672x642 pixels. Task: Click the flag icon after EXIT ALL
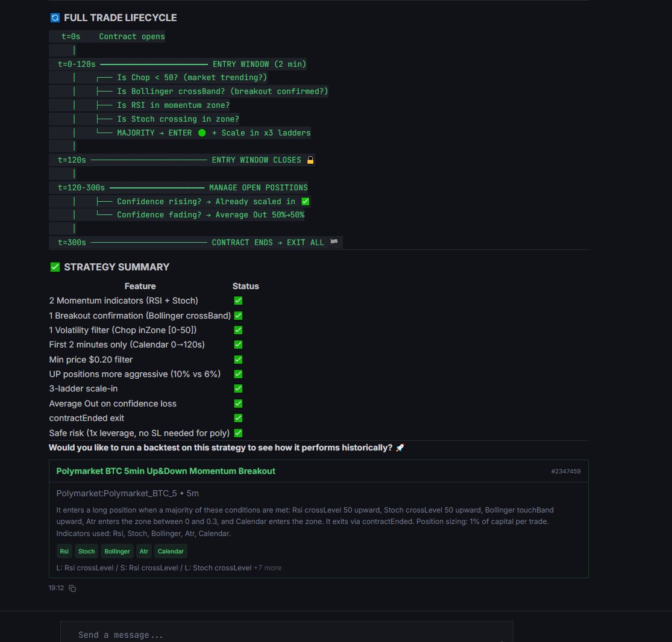[334, 242]
